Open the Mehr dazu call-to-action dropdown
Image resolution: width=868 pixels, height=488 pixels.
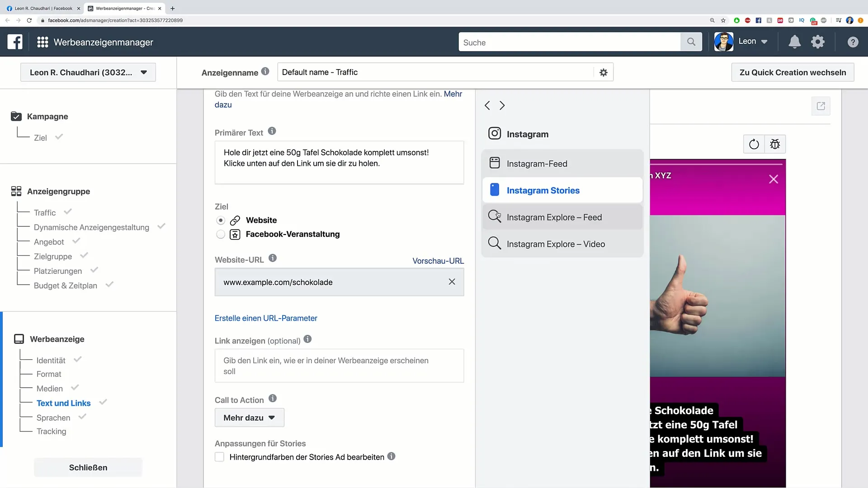(250, 418)
